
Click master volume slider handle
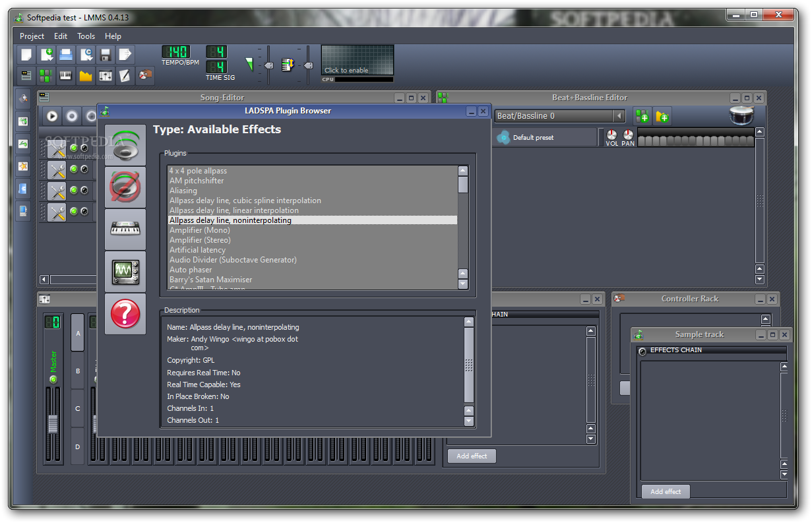click(268, 65)
